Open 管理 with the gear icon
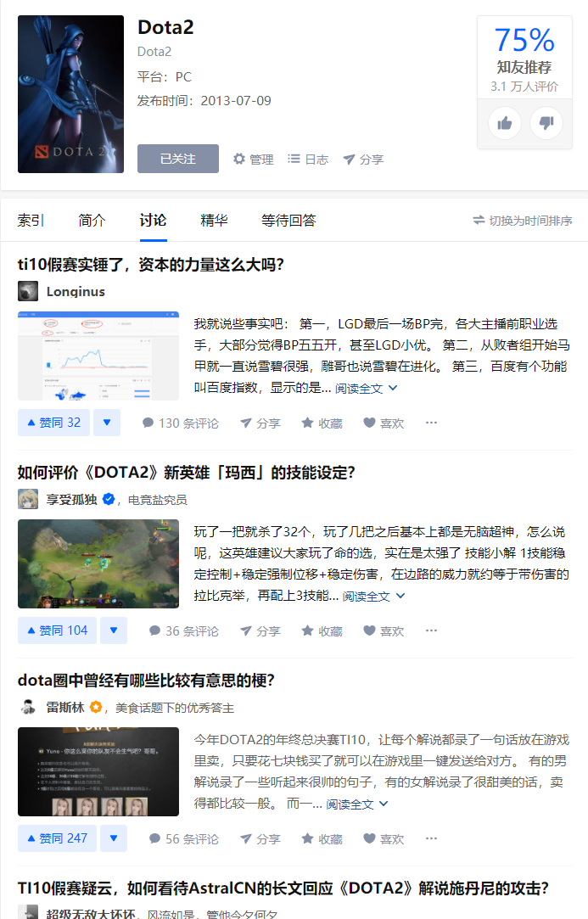Viewport: 588px width, 919px height. (x=253, y=160)
